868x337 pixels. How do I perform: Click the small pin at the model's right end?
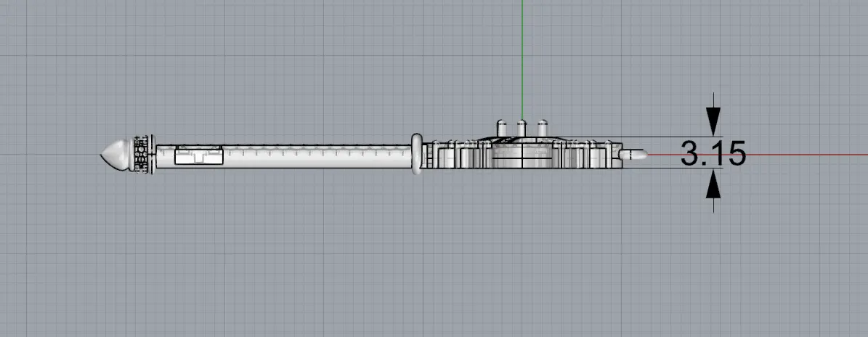click(635, 154)
